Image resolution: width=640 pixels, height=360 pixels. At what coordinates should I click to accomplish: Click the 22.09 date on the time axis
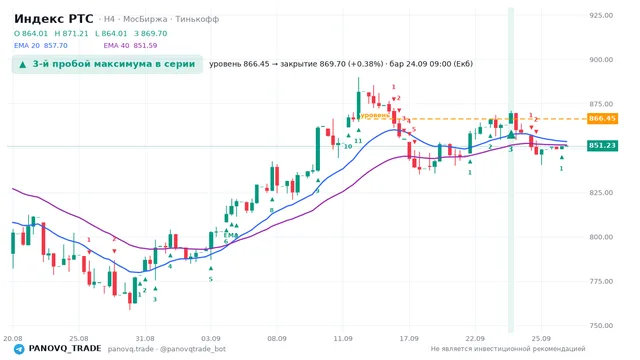coord(475,339)
